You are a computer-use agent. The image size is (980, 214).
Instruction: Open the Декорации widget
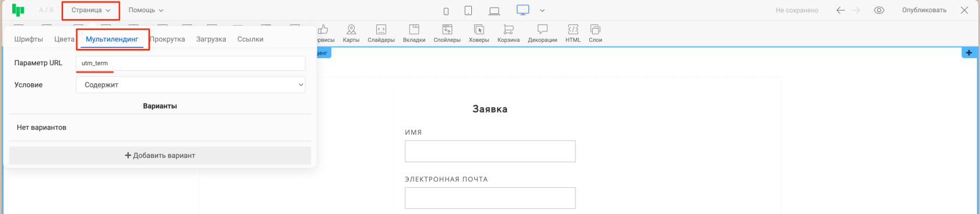(542, 33)
